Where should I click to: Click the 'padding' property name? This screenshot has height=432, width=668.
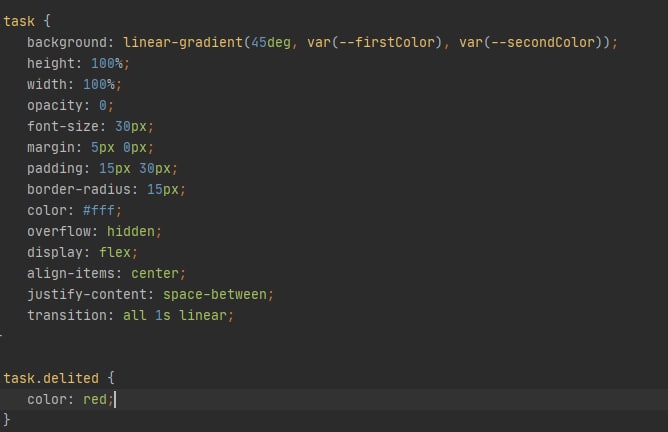55,168
